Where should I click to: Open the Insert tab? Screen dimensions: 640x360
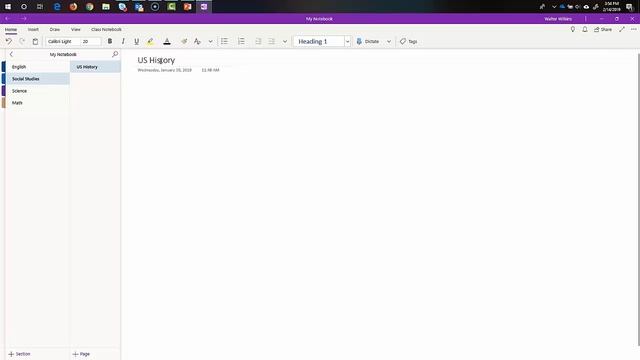click(x=33, y=29)
